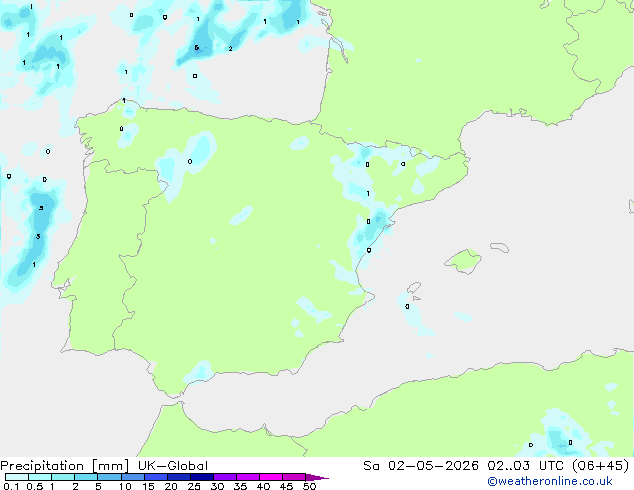634x490 pixels.
Task: Click the Mallorca island on the map
Action: click(464, 261)
